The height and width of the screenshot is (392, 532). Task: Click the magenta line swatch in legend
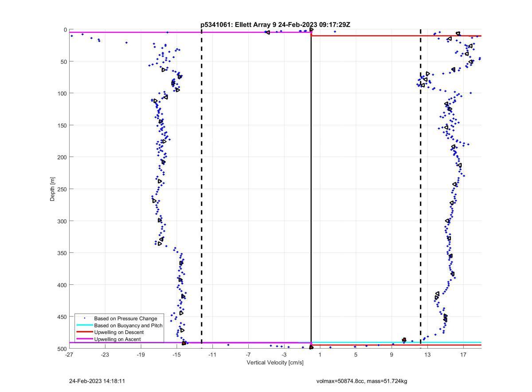[84, 339]
